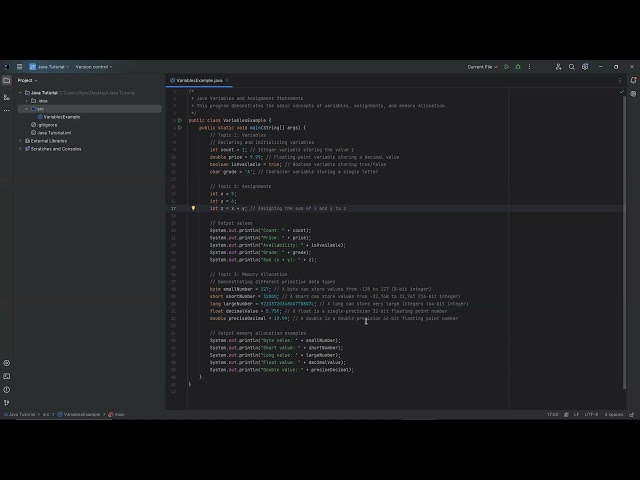This screenshot has height=480, width=640.
Task: Open the Project tool window folder icon
Action: click(7, 80)
